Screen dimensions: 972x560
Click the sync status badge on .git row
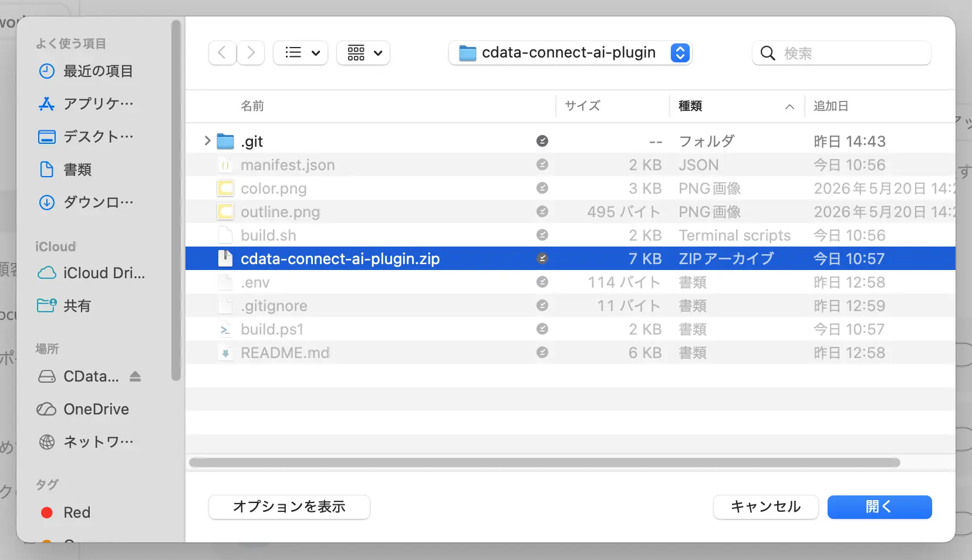point(542,141)
